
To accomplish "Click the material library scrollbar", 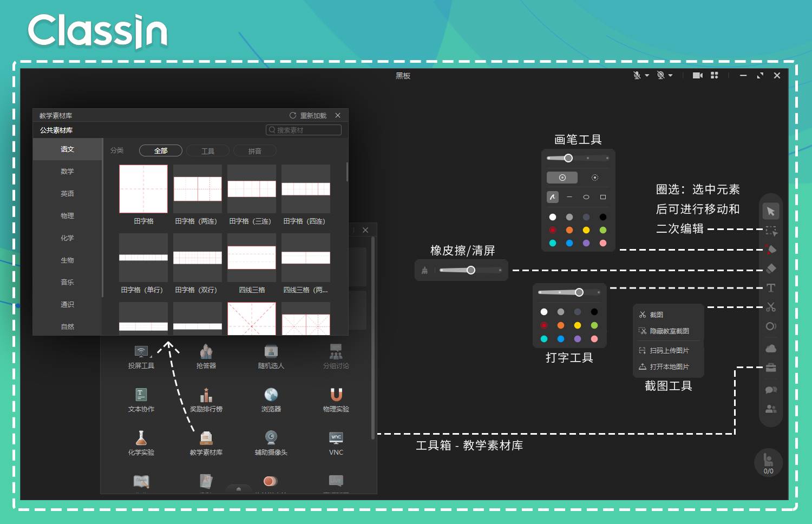I will coord(347,172).
